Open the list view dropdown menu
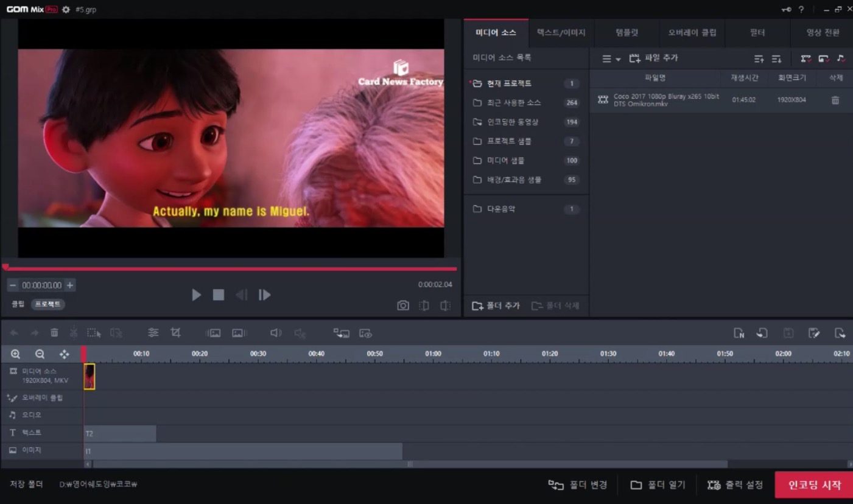853x504 pixels. coord(611,58)
